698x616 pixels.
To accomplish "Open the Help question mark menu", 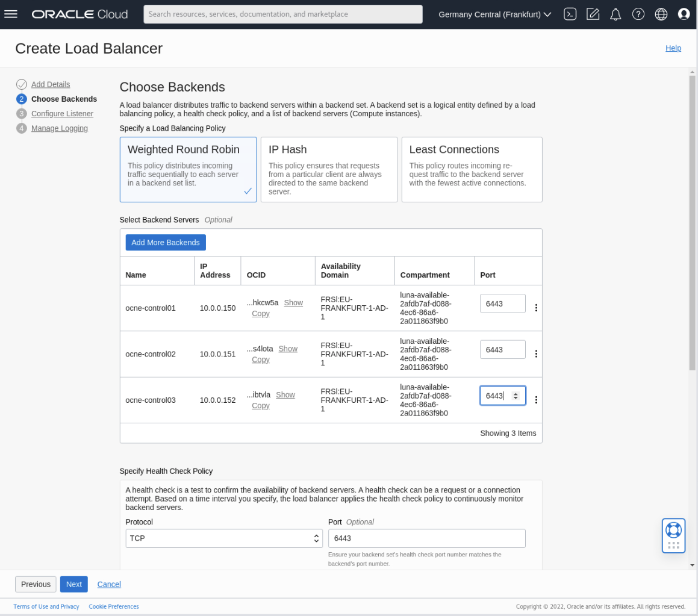I will coord(638,13).
